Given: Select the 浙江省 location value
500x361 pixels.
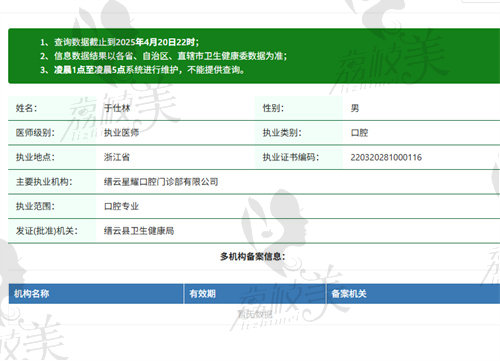Looking at the screenshot, I should click(117, 157).
